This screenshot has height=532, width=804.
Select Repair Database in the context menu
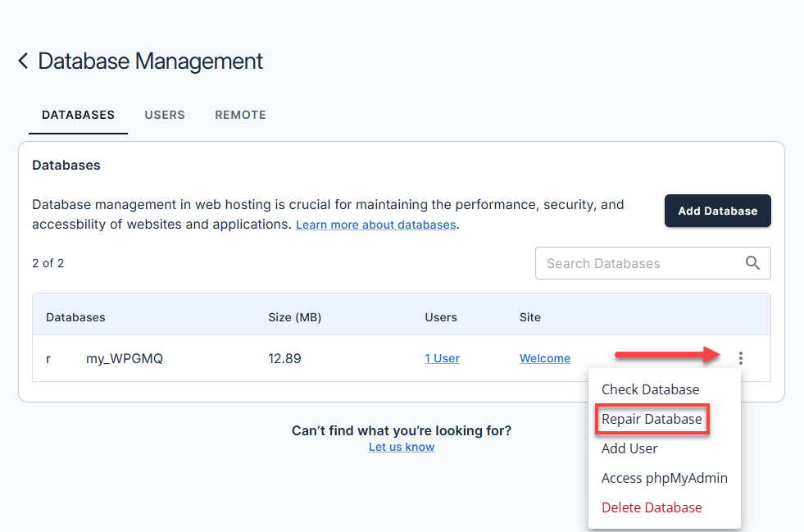click(652, 419)
